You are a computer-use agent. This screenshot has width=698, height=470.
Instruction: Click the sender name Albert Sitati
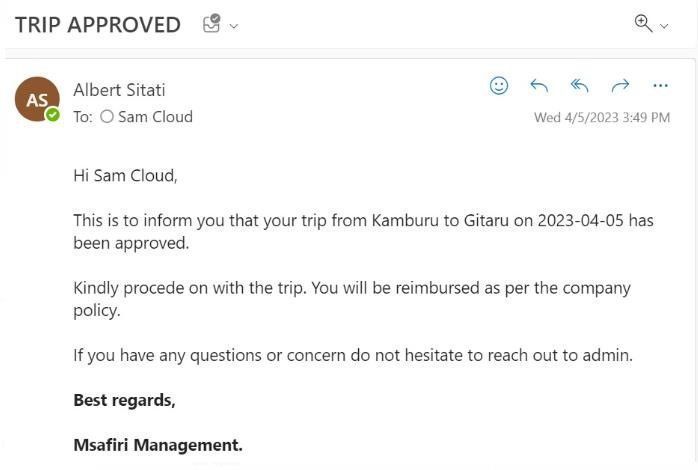pyautogui.click(x=119, y=90)
